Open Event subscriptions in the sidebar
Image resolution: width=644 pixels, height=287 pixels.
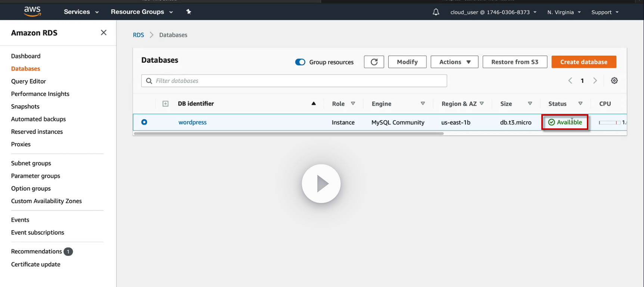point(38,233)
